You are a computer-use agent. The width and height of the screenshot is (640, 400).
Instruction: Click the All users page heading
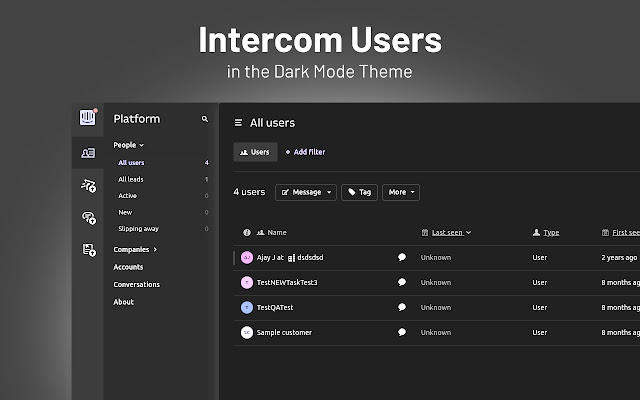pyautogui.click(x=272, y=123)
